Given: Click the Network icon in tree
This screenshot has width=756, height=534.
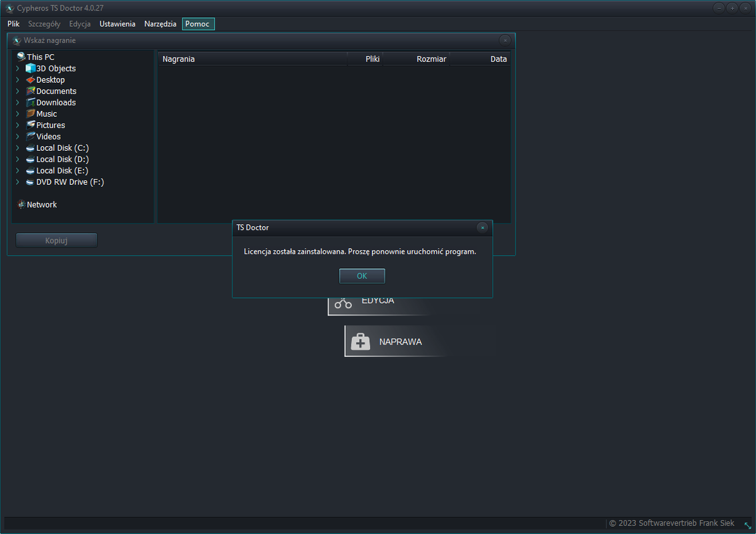Looking at the screenshot, I should coord(21,204).
